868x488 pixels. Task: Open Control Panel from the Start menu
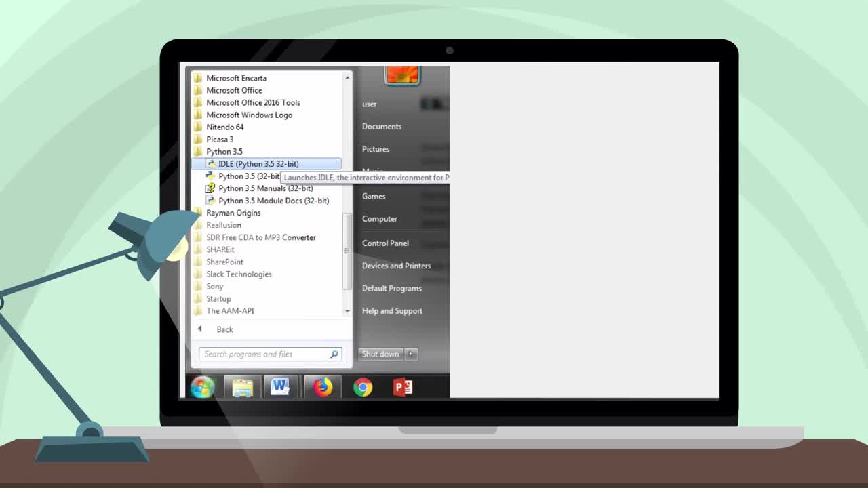(385, 243)
